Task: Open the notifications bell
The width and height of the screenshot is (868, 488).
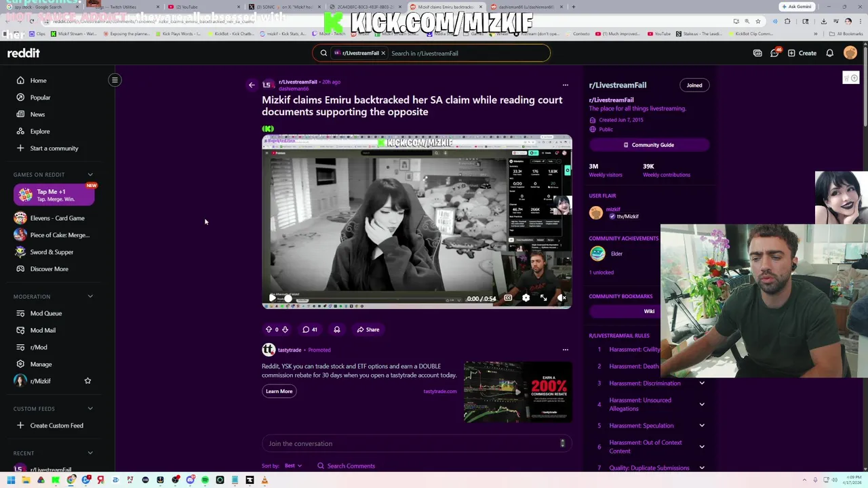Action: point(829,53)
